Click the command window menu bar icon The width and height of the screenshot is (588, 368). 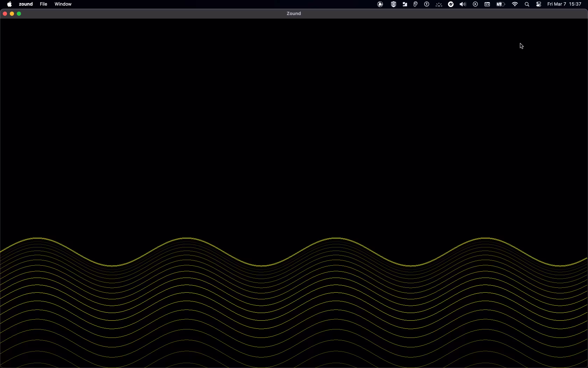point(487,4)
